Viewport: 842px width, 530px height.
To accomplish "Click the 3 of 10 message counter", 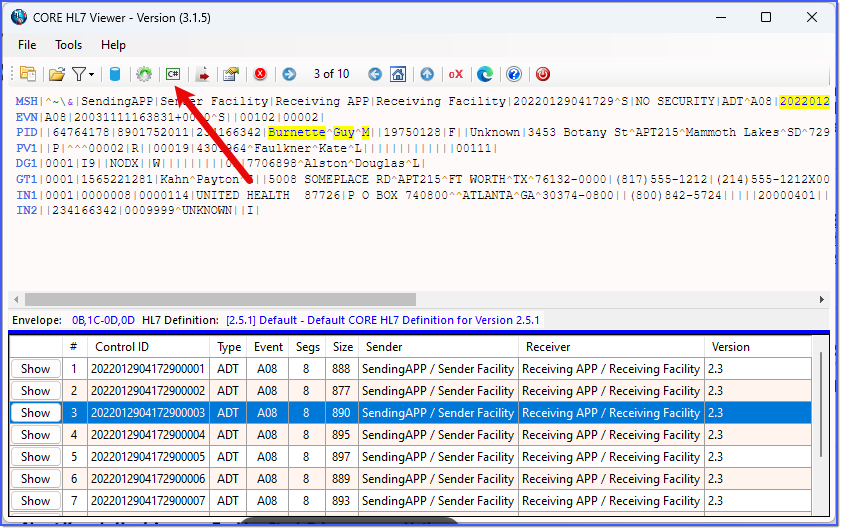I will tap(331, 74).
